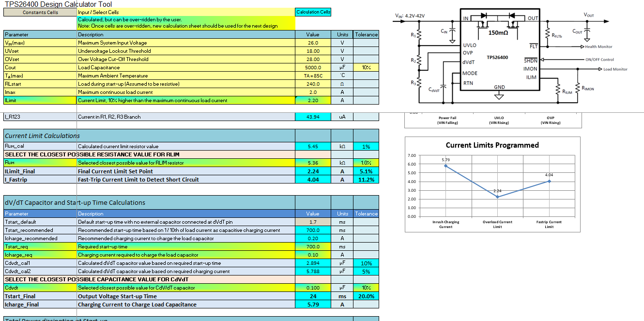This screenshot has height=321, width=644.
Task: Click the OVP (VIN Rising) label
Action: [551, 120]
